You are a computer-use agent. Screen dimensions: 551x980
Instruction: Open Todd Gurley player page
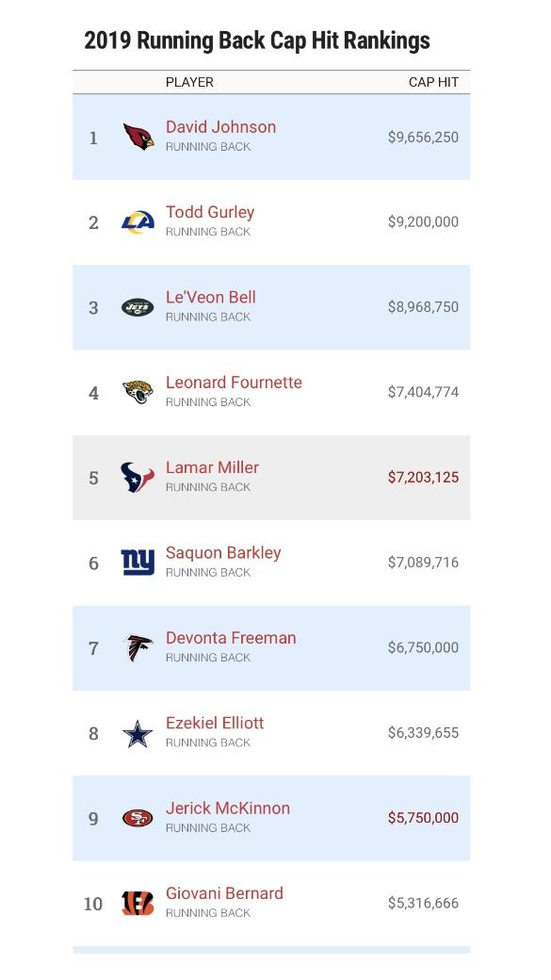210,213
